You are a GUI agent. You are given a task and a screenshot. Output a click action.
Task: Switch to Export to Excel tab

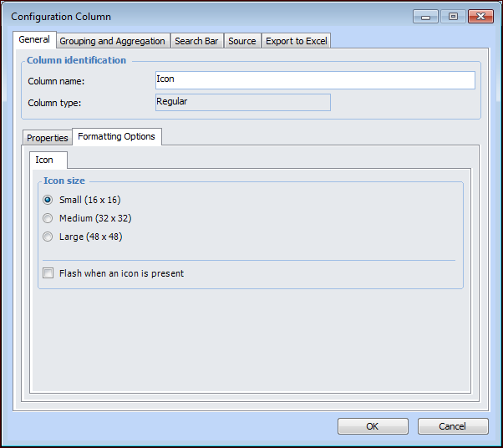(x=297, y=41)
